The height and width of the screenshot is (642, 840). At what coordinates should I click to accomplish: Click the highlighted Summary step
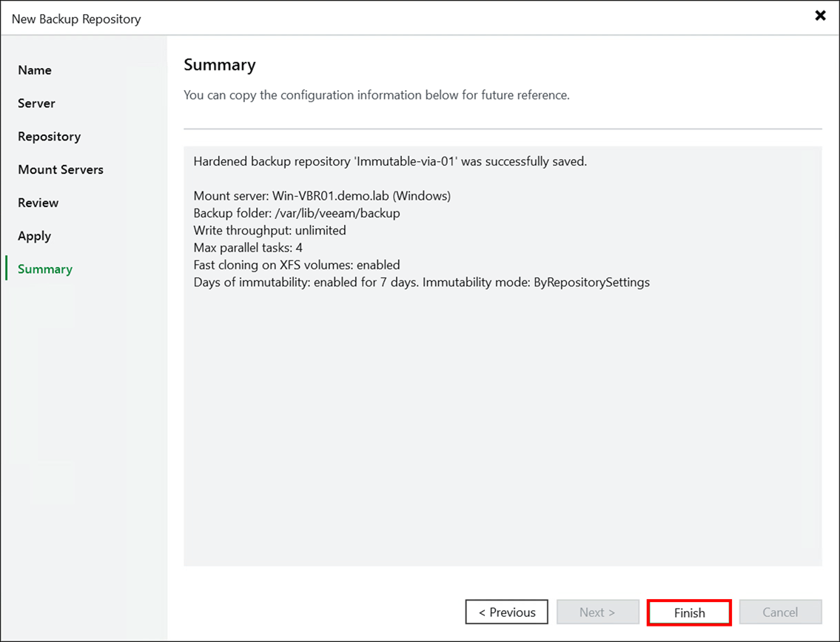[44, 268]
